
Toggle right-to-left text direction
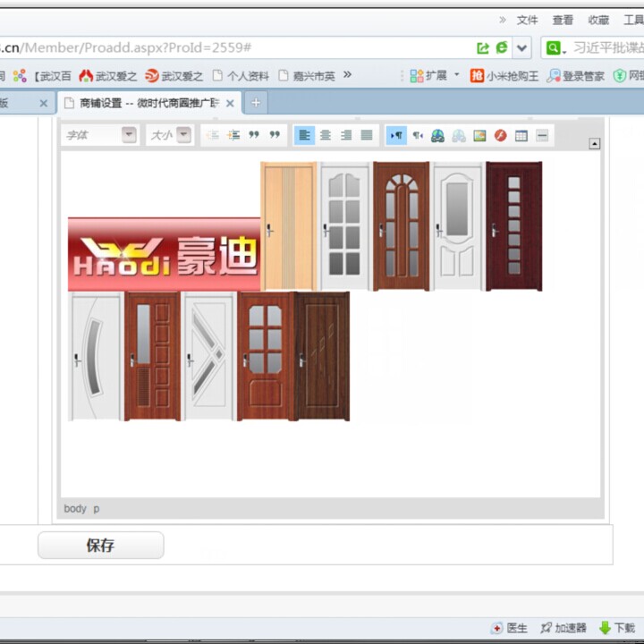[417, 136]
